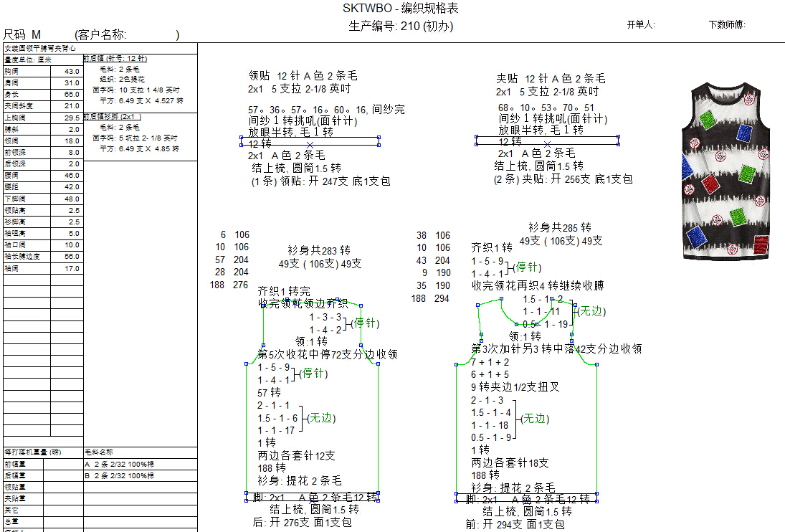Click the '前后幅衫脚 (2x1 )' heading
The image size is (785, 532).
112,117
